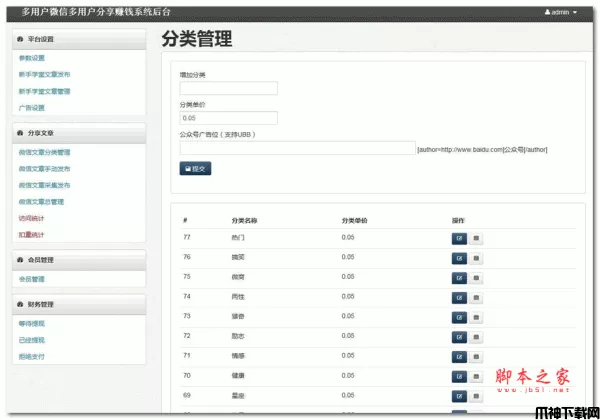Open 参数设置 in sidebar

tap(31, 58)
